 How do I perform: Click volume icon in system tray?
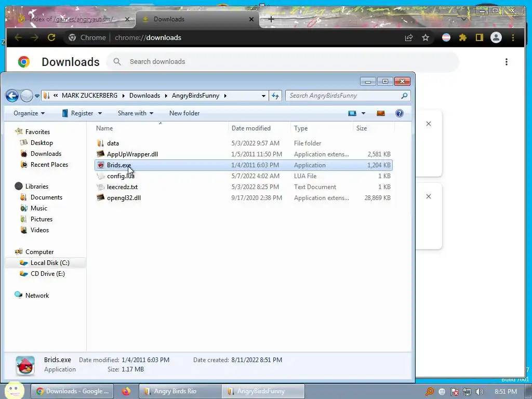tap(480, 392)
